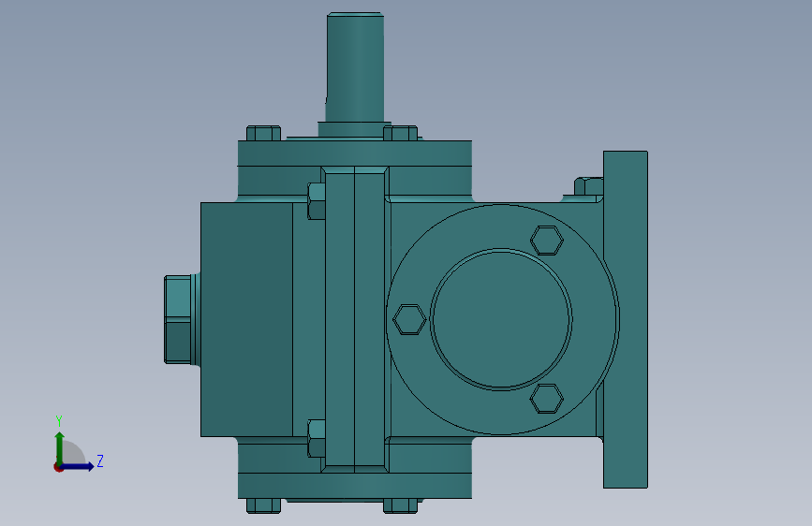
Task: Select the rectangular mounting plate at the right
Action: coord(626,319)
